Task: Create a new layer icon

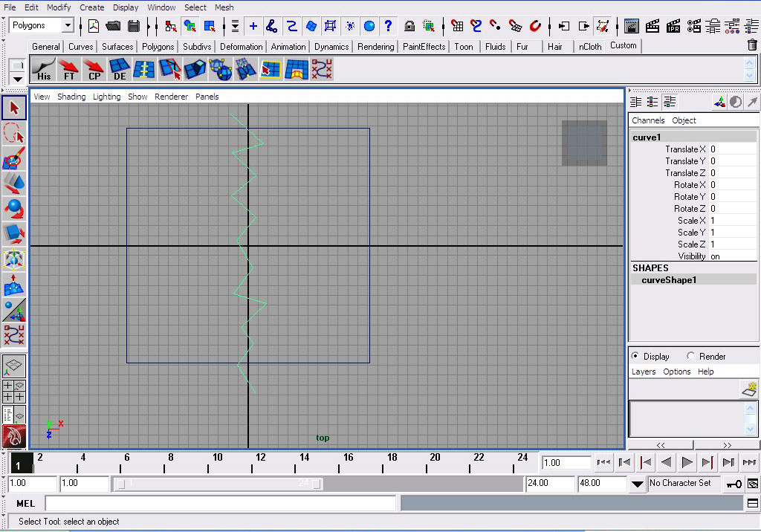Action: coord(750,389)
